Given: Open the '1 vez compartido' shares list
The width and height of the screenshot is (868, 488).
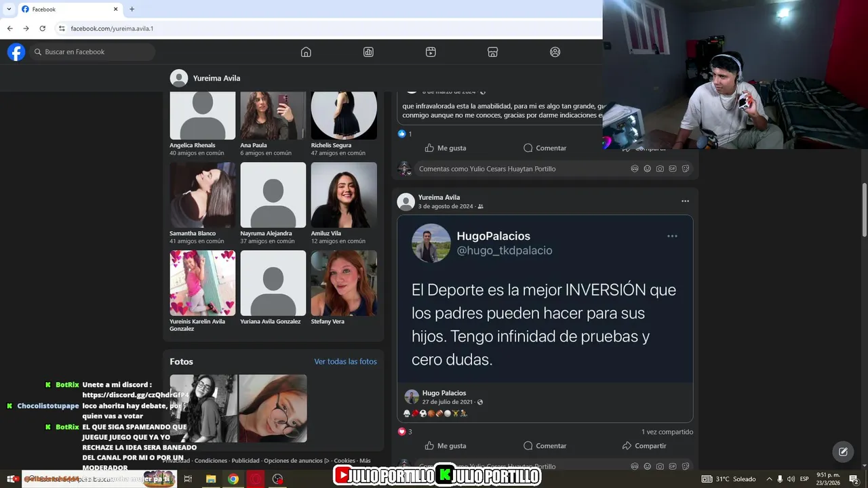Looking at the screenshot, I should point(667,432).
